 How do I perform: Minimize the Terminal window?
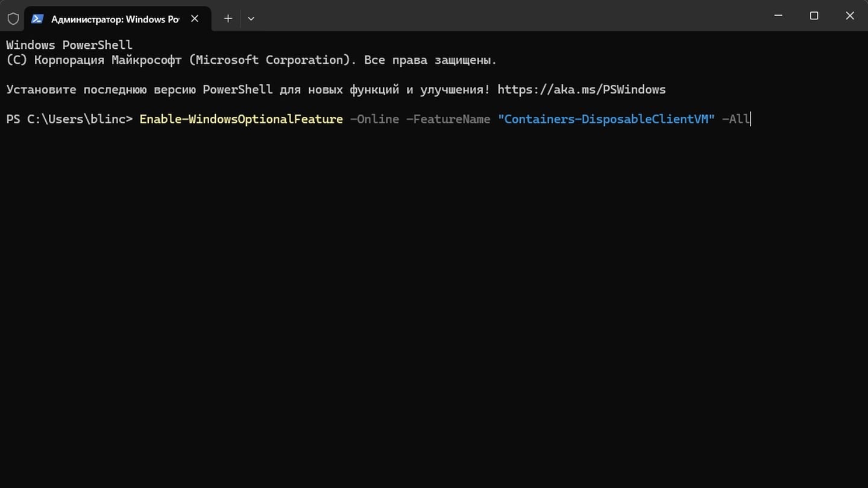(778, 16)
